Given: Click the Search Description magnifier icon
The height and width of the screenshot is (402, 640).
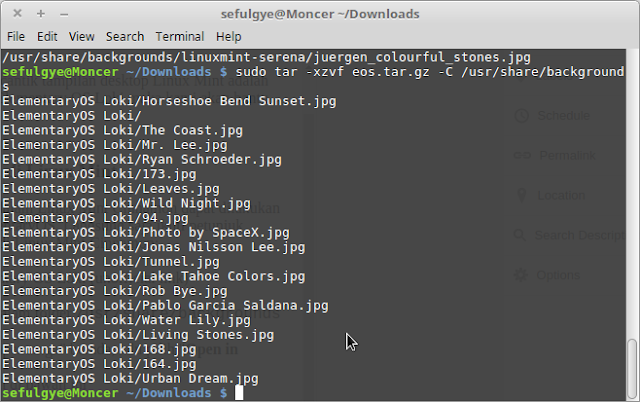Looking at the screenshot, I should 520,235.
